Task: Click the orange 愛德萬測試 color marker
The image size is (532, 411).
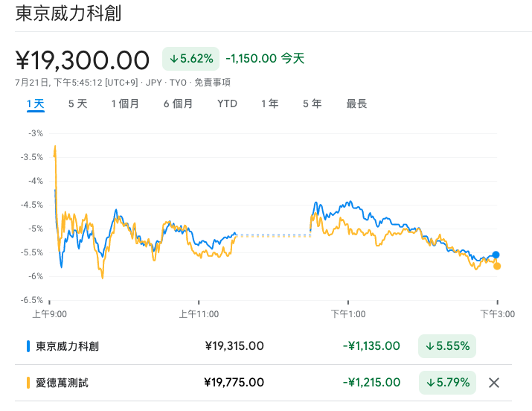Action: (28, 383)
